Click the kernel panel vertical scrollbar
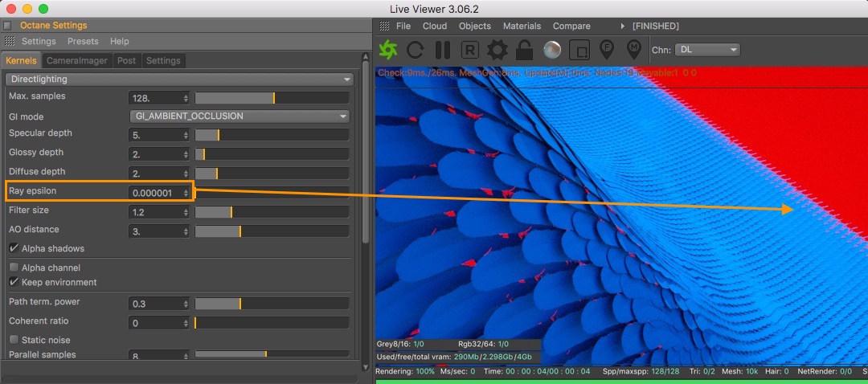 coord(365,152)
